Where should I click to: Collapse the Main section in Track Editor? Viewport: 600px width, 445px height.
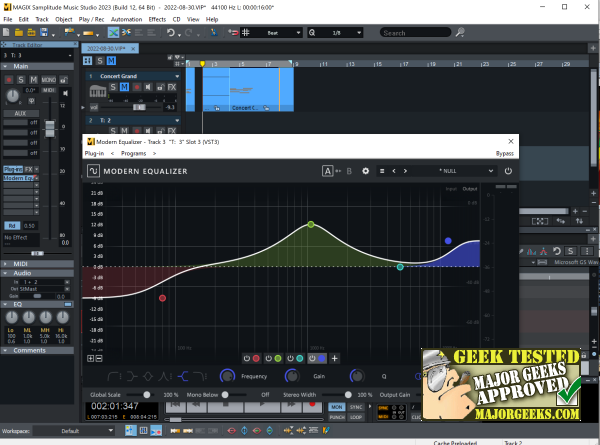(5, 66)
